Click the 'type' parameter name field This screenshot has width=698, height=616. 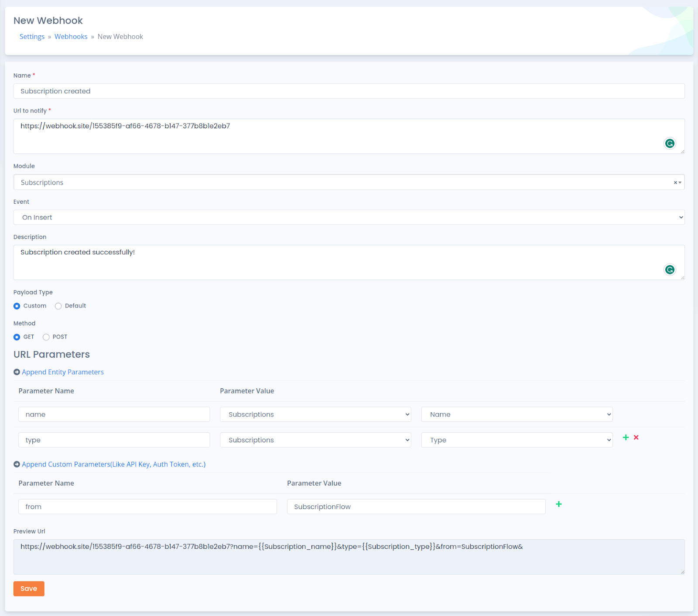[114, 440]
